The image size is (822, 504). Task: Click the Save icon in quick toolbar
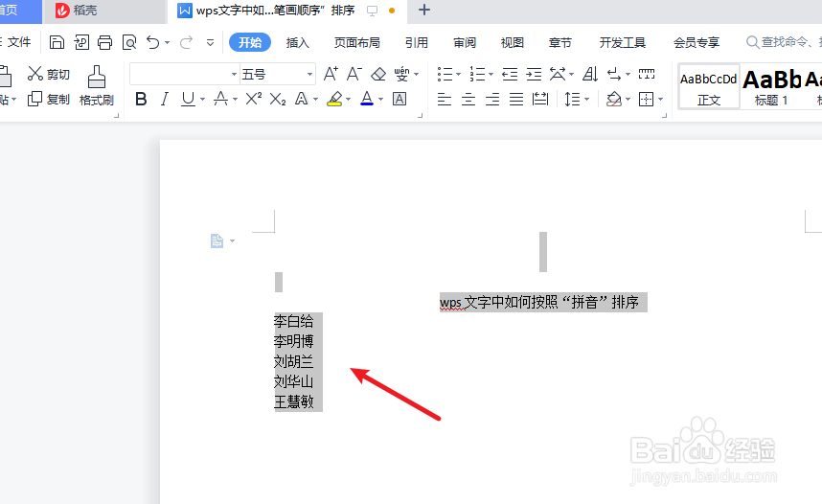coord(57,42)
